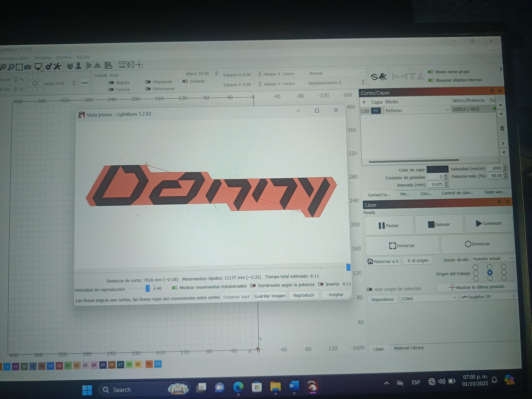The height and width of the screenshot is (399, 532).
Task: Toggle the Negrita text option
Action: [x=111, y=83]
